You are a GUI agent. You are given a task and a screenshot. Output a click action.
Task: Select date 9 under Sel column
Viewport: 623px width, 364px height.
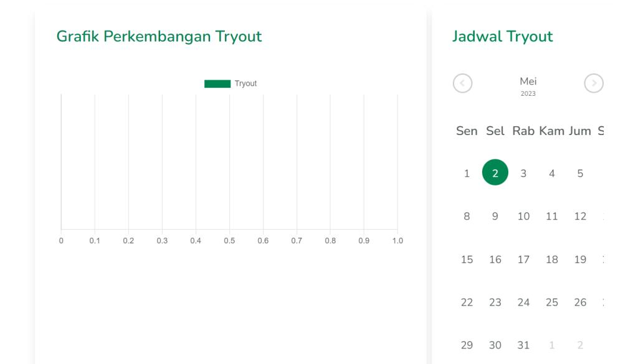click(x=495, y=217)
